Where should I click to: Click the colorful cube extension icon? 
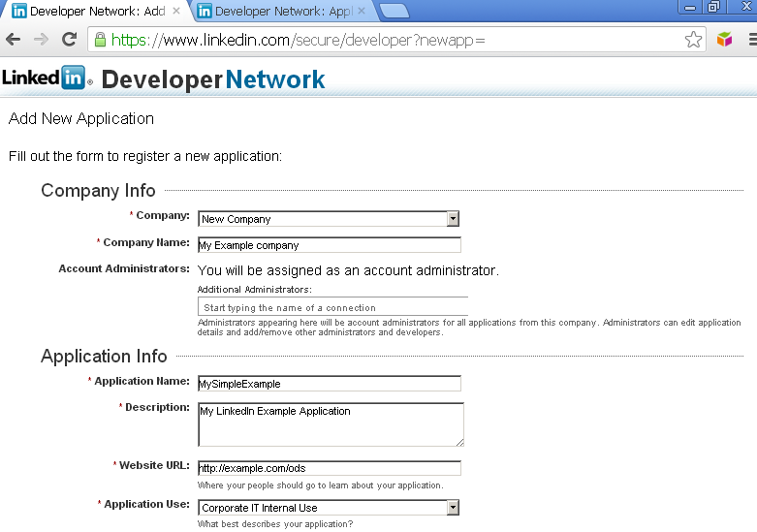tap(724, 40)
